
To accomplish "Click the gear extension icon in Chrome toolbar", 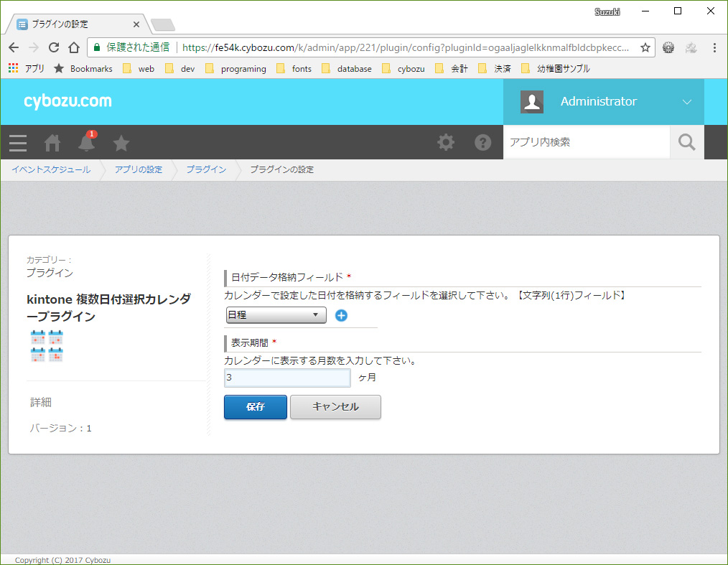I will 668,47.
